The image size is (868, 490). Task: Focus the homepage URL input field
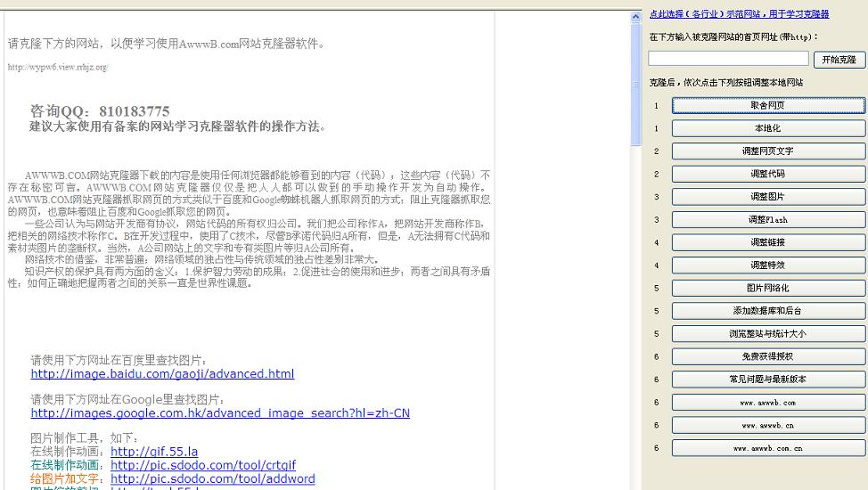pos(728,59)
